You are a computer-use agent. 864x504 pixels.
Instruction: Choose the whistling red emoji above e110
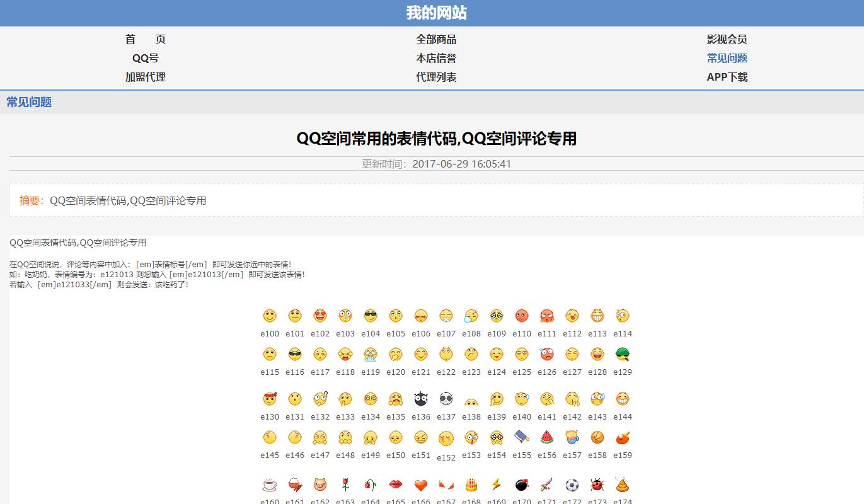pos(522,316)
